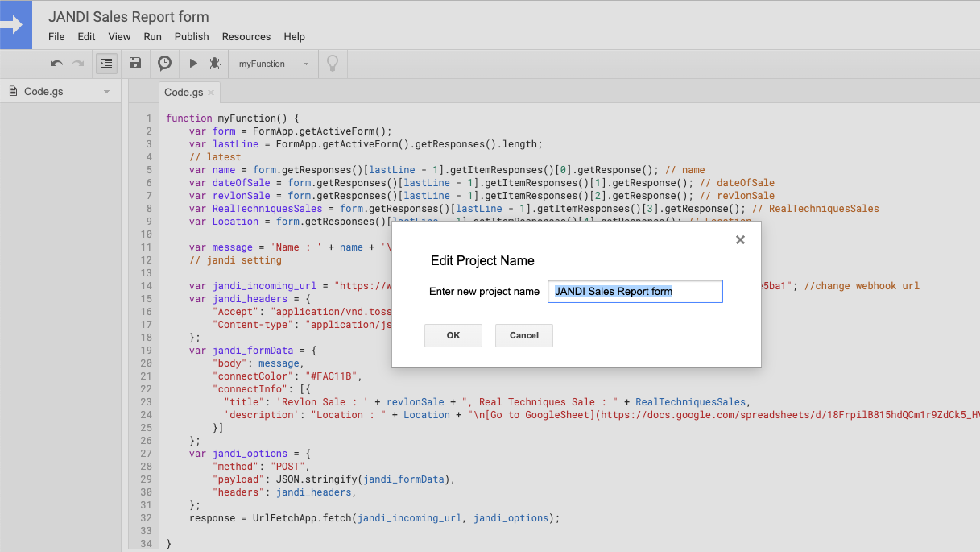Open the myFunction selector dropdown
This screenshot has width=980, height=552.
pyautogui.click(x=274, y=64)
